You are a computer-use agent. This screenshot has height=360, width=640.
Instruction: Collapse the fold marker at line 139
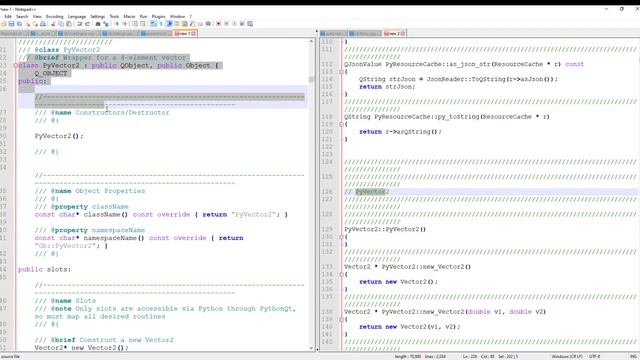[342, 319]
